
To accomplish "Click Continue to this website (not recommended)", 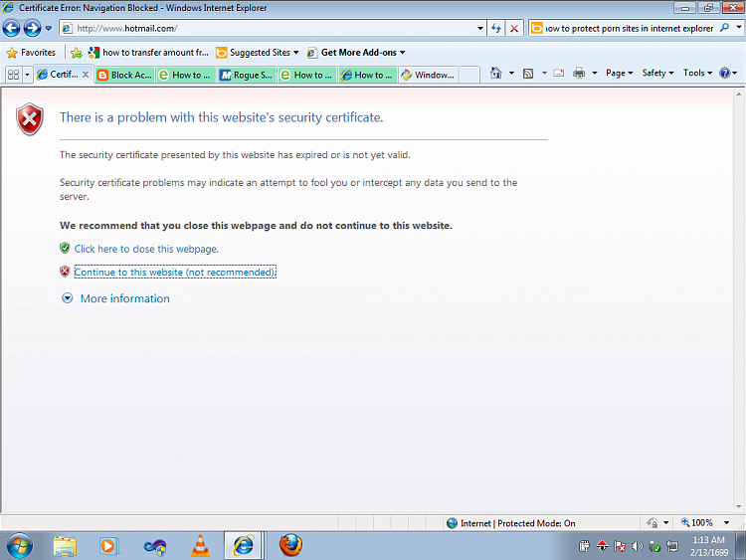I will 175,273.
